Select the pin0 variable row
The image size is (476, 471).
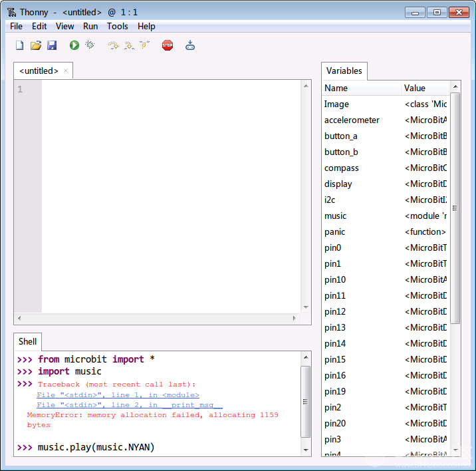coord(386,247)
